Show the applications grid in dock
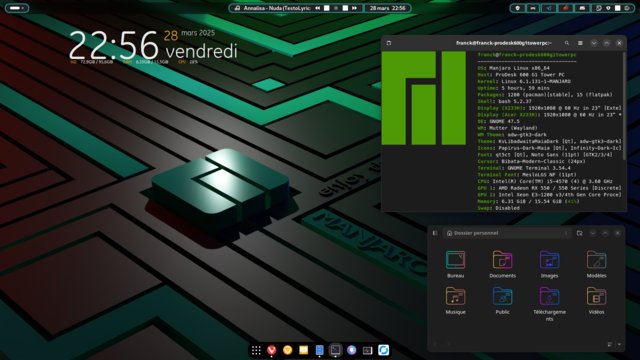 click(x=256, y=350)
